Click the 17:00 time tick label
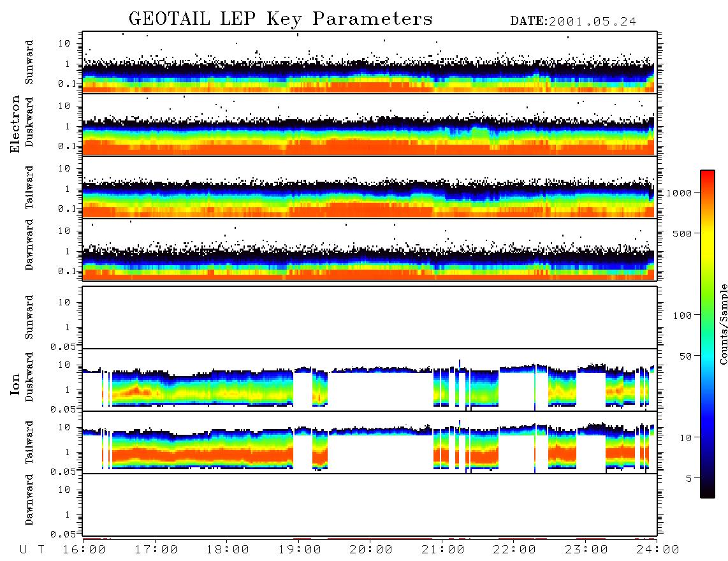 pos(156,550)
